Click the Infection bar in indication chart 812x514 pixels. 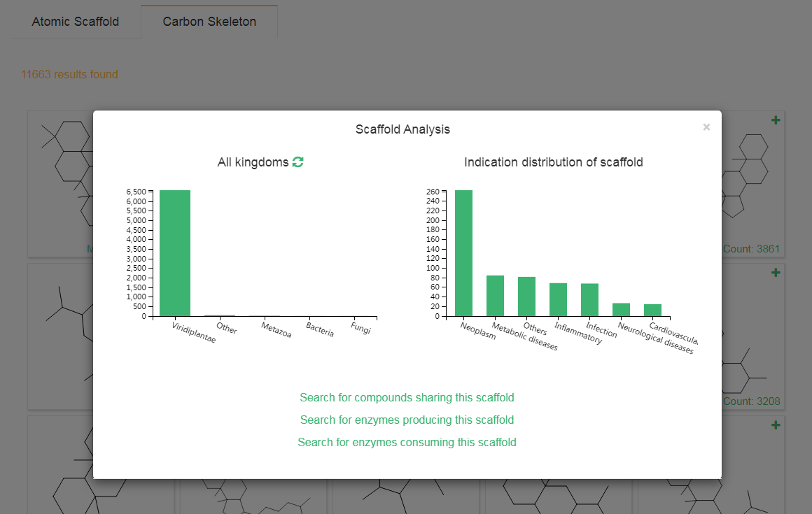(589, 300)
